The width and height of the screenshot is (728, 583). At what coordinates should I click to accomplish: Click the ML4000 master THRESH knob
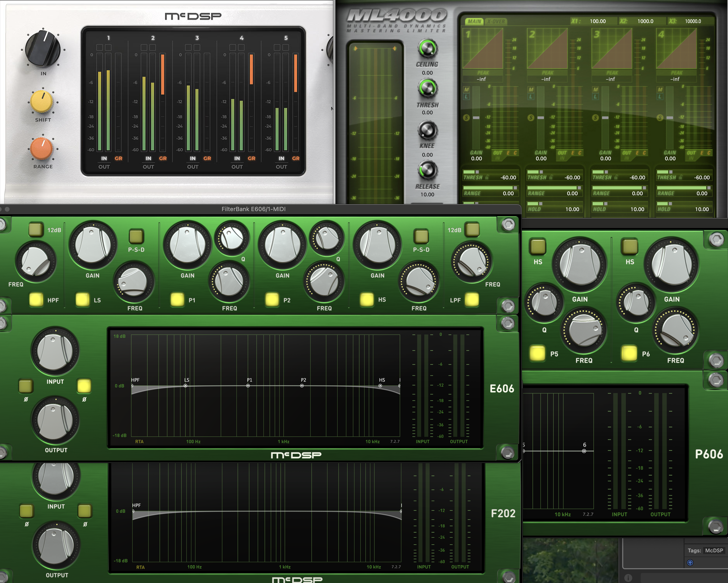(427, 88)
